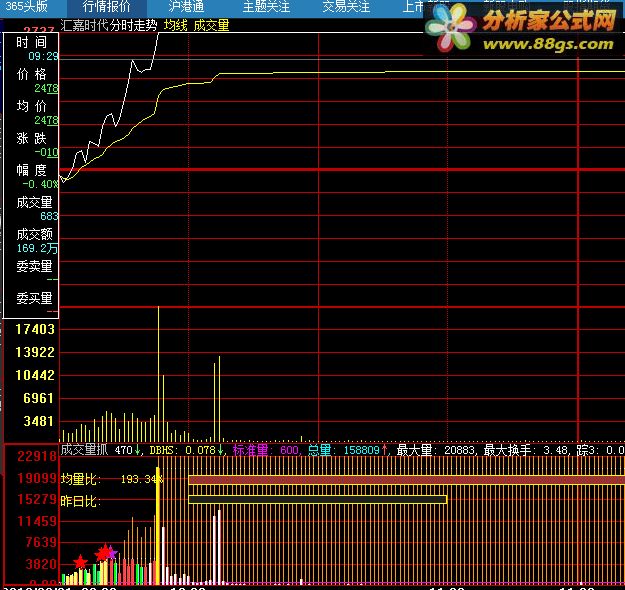Click the 17403 volume axis label

[35, 329]
